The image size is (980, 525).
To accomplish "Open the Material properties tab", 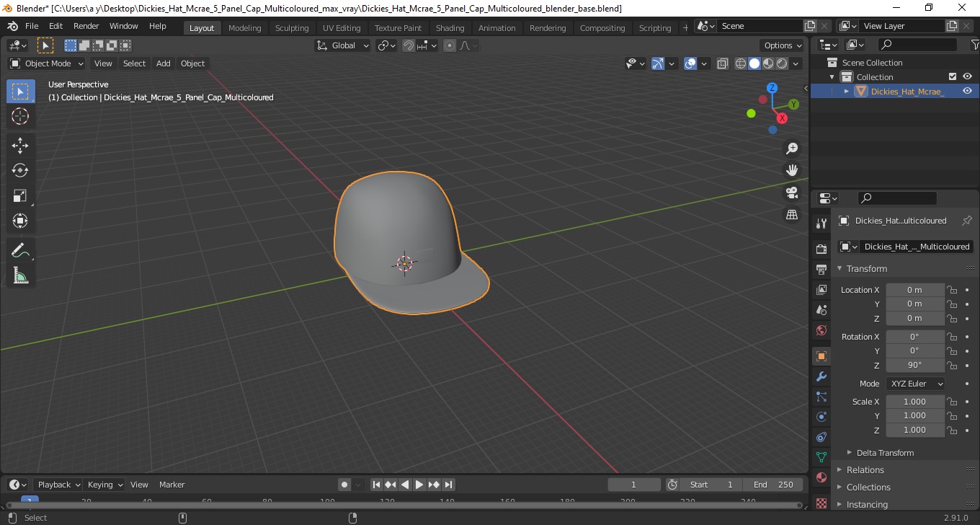I will point(821,477).
